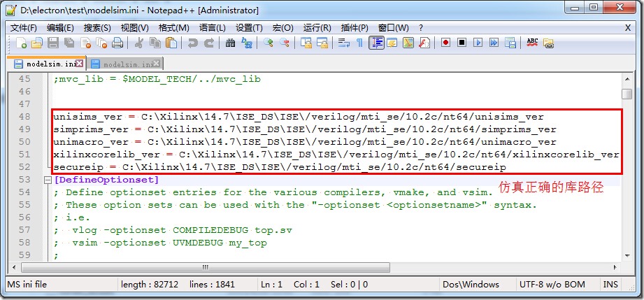Click the New file toolbar icon

pyautogui.click(x=21, y=43)
